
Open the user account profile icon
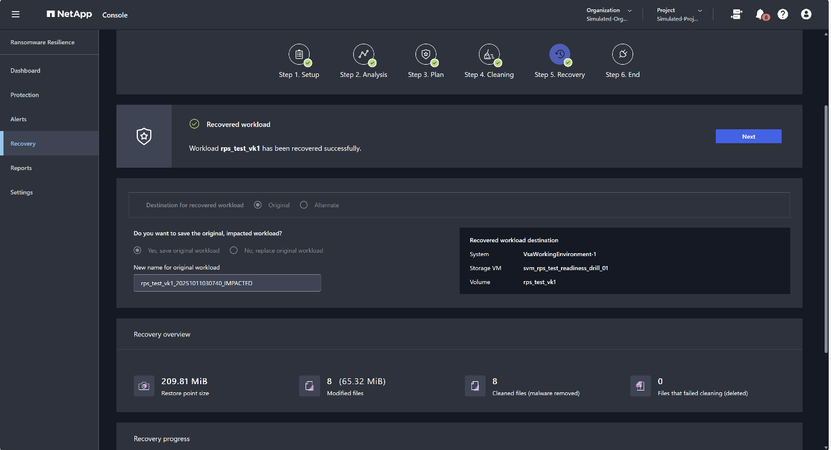(806, 14)
